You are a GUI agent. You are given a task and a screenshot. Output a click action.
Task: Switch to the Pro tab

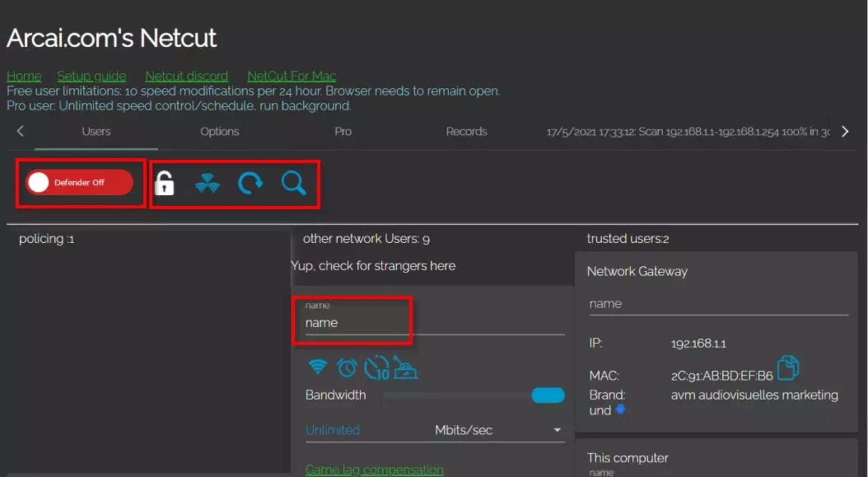(343, 132)
